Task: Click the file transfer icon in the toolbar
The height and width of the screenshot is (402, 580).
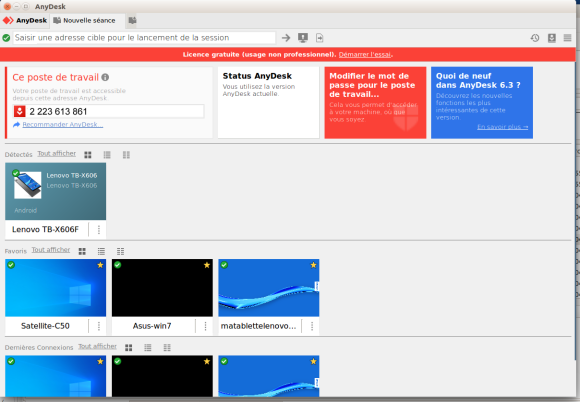Action: [x=320, y=38]
